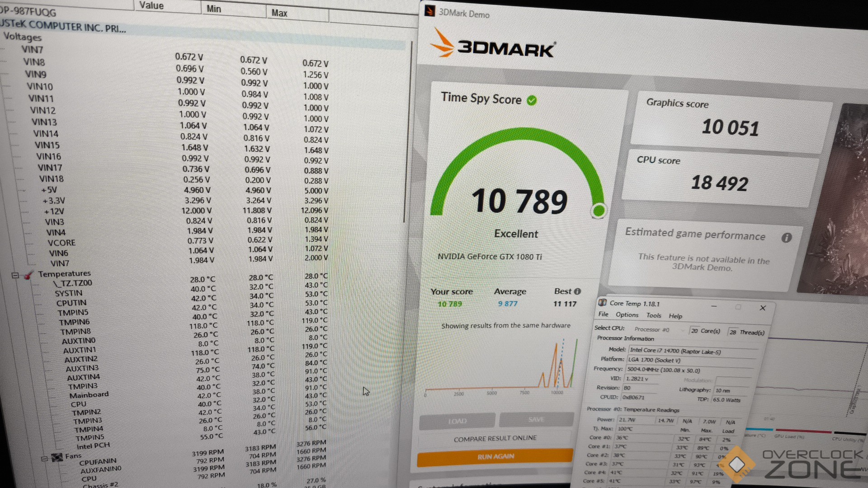The height and width of the screenshot is (488, 868).
Task: Select the VCORE voltage row
Action: pyautogui.click(x=61, y=243)
